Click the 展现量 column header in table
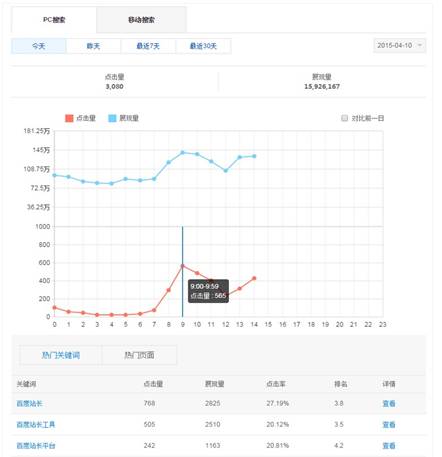The image size is (442, 457). pyautogui.click(x=214, y=384)
